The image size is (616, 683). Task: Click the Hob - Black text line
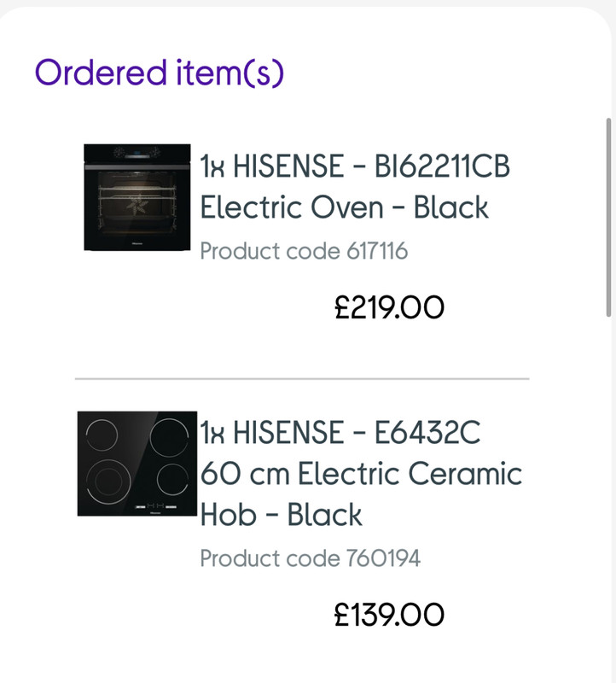pos(281,515)
